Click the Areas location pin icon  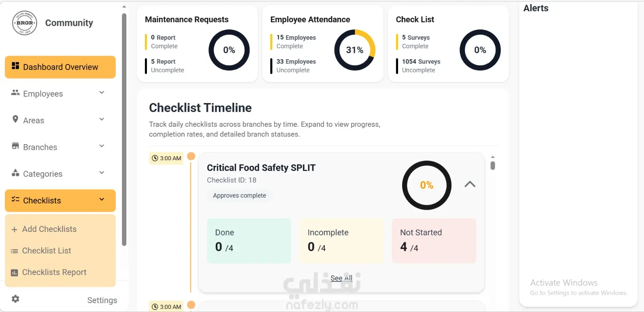pyautogui.click(x=15, y=119)
